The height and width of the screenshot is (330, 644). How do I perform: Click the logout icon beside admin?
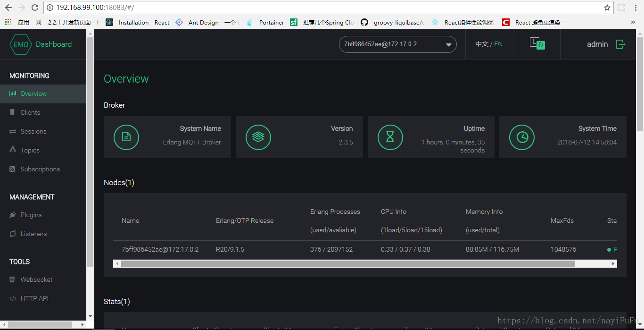click(621, 44)
